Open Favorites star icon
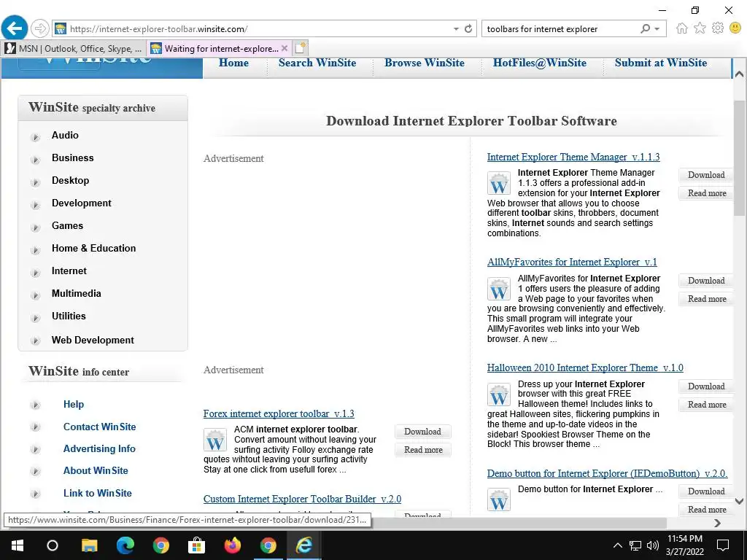This screenshot has width=747, height=560. (700, 28)
